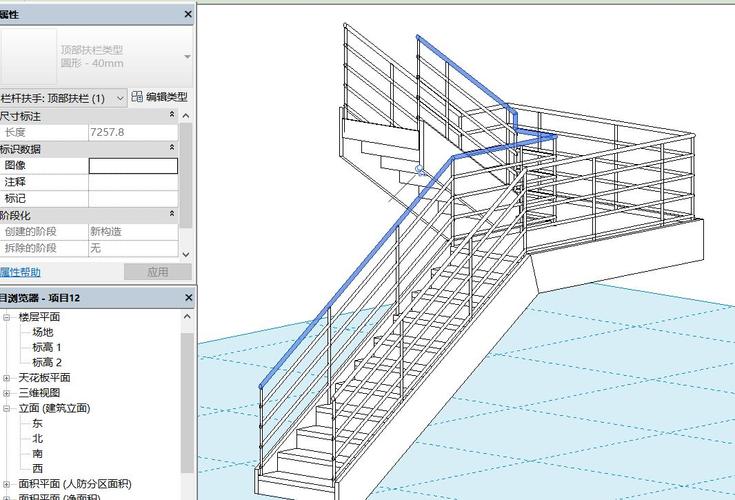Open the 南 elevation view

coord(37,454)
